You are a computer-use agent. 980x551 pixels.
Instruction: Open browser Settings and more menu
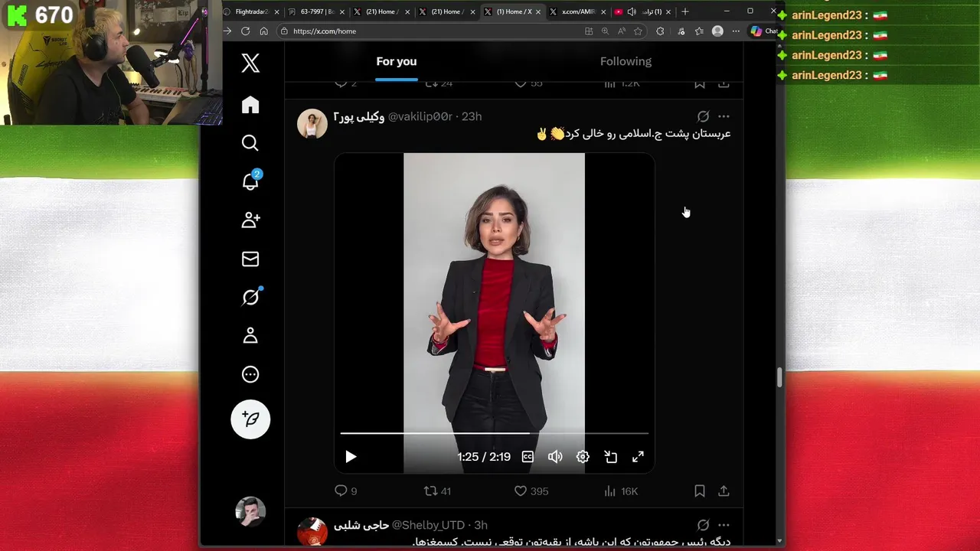coord(736,31)
